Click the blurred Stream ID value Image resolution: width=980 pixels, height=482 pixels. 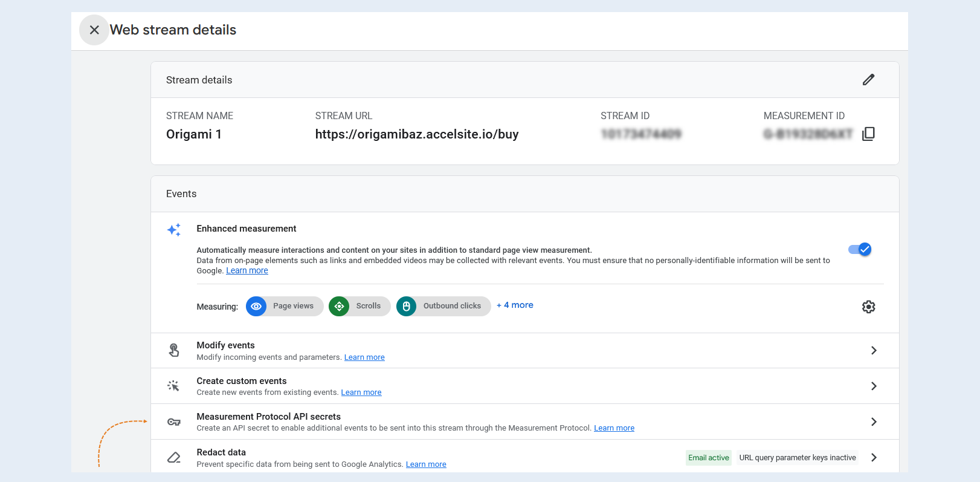pyautogui.click(x=641, y=134)
